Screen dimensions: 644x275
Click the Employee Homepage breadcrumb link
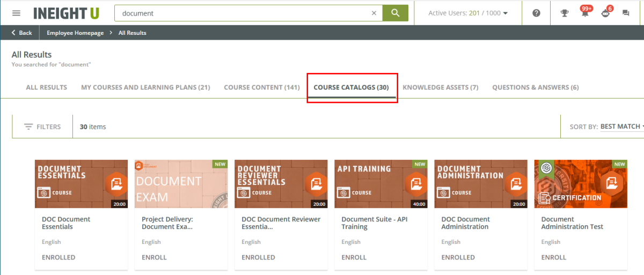click(75, 33)
